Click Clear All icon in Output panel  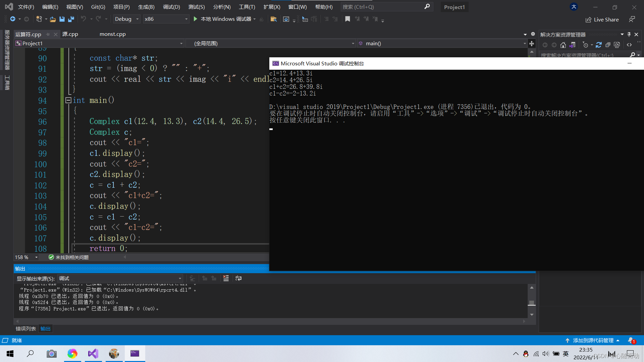pos(226,278)
